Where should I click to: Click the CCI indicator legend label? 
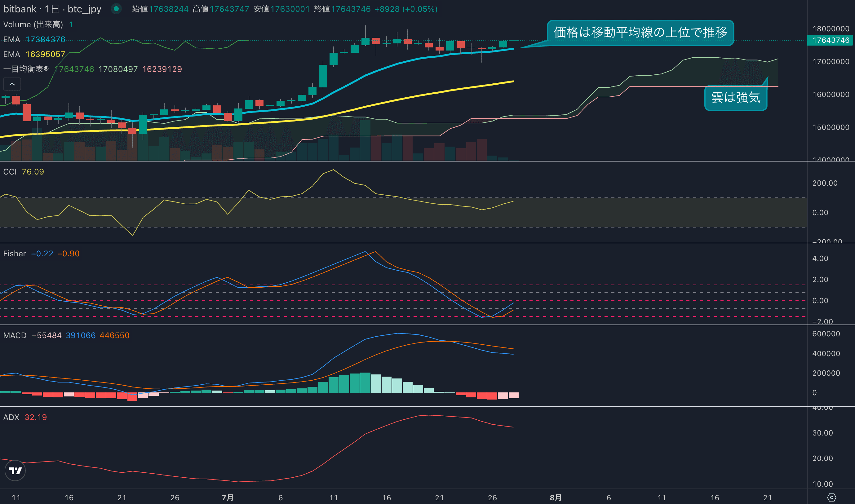point(10,172)
